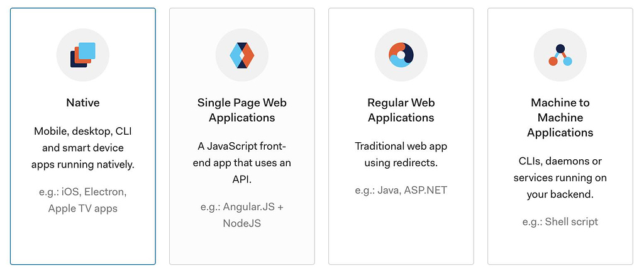This screenshot has height=270, width=644.
Task: Click the Regular Web Applications circular icon
Action: coord(401,55)
